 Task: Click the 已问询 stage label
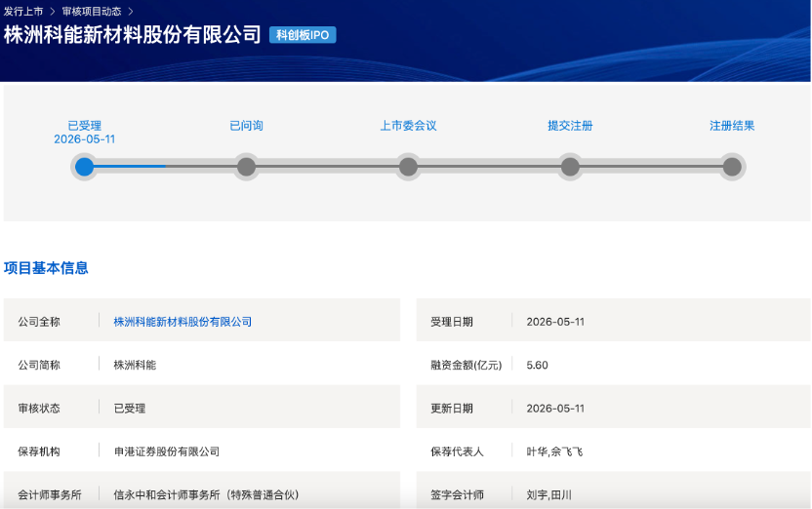[247, 125]
